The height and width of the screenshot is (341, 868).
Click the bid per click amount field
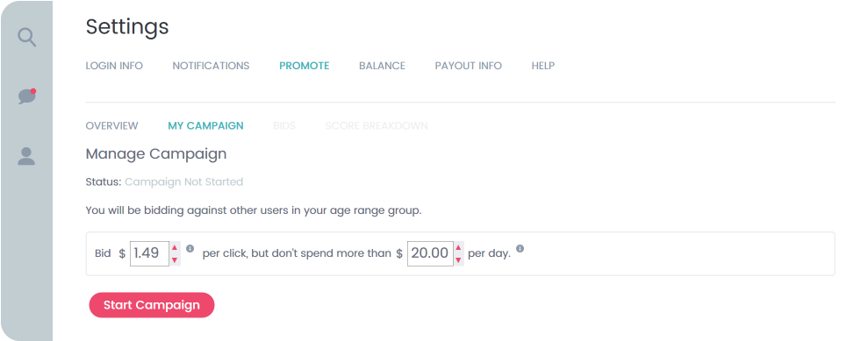(149, 253)
